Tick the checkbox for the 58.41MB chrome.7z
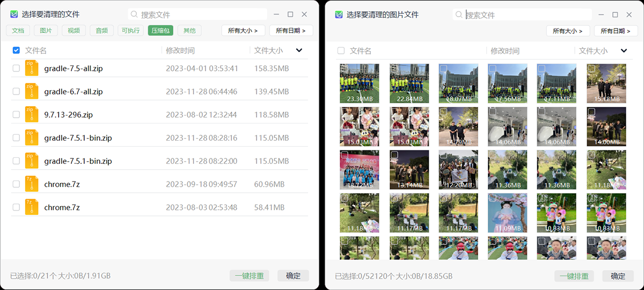Screen dimensions: 644x290 pyautogui.click(x=16, y=207)
